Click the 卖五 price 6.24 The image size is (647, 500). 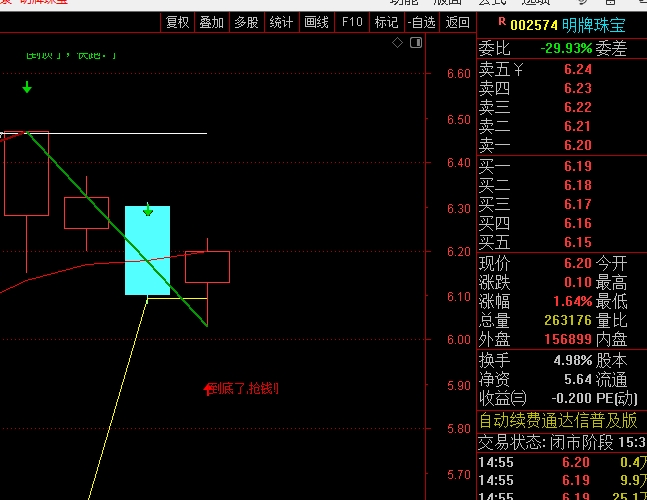tap(578, 69)
